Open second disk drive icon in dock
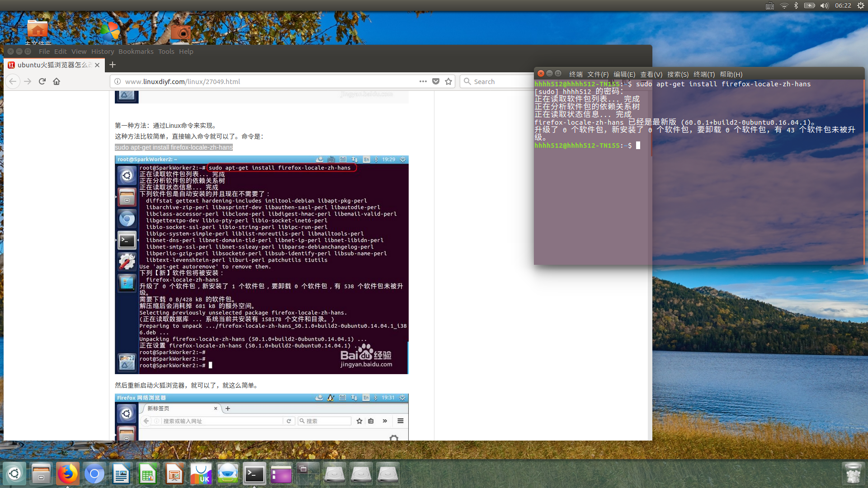The image size is (868, 488). tap(361, 474)
